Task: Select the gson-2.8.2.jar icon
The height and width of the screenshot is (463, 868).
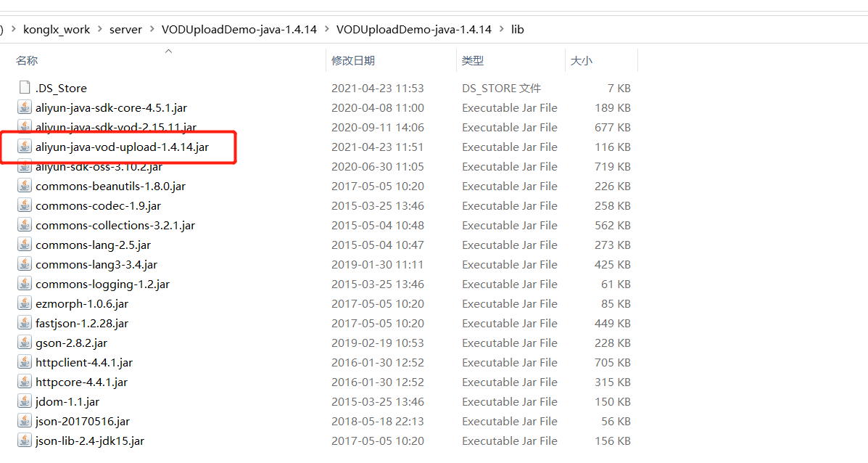Action: (25, 343)
